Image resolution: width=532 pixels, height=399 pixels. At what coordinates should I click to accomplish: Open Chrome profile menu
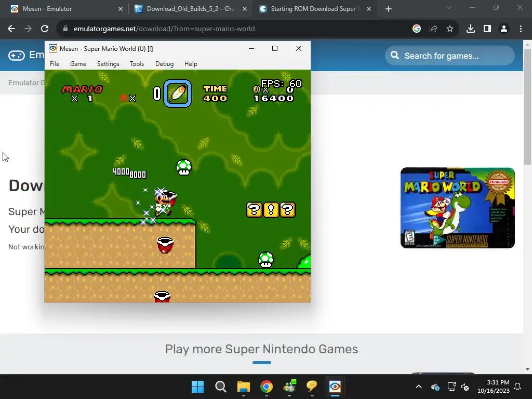[504, 29]
